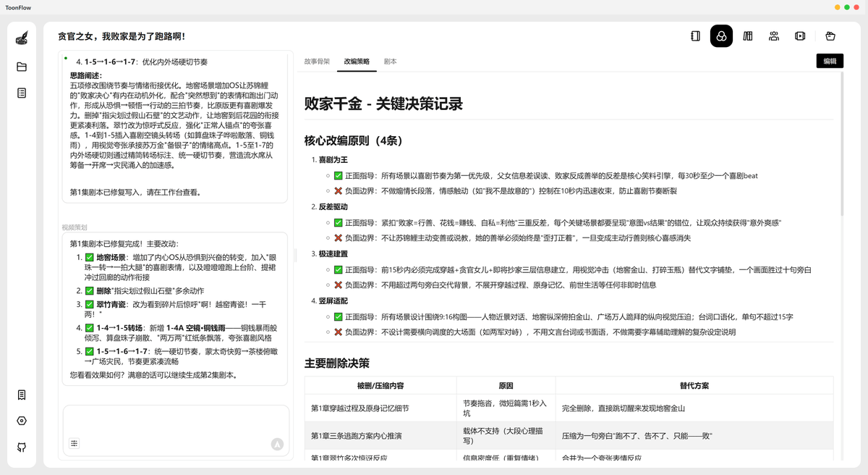Screen dimensions: 868x475
Task: Click the heading 主要删除决策
Action: point(337,363)
